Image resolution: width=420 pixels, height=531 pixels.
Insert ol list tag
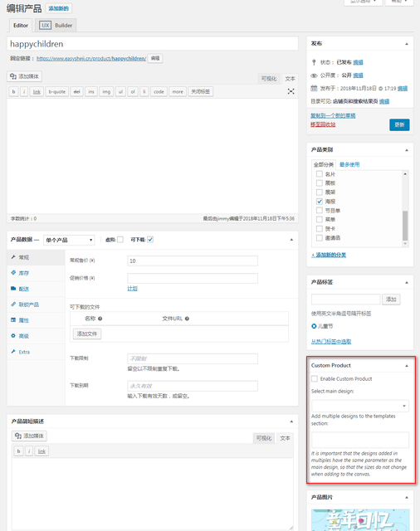coord(133,92)
